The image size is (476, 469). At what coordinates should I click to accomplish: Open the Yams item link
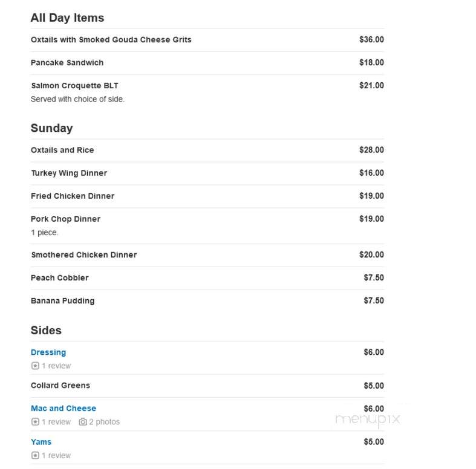(x=41, y=442)
